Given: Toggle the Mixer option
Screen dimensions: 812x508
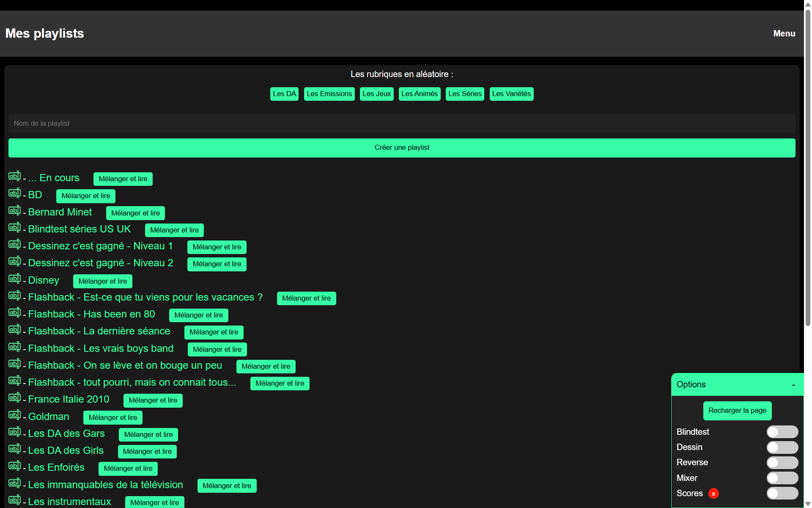Looking at the screenshot, I should (782, 478).
